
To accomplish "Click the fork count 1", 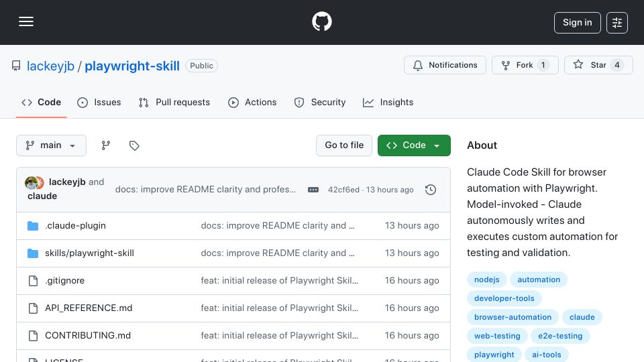I will tap(543, 65).
